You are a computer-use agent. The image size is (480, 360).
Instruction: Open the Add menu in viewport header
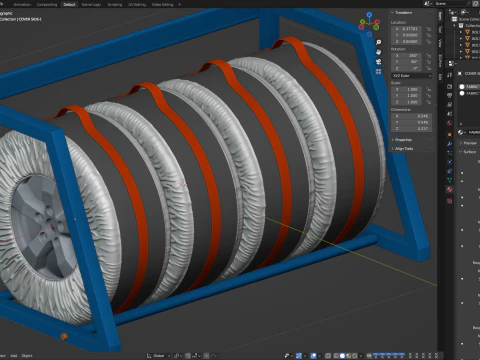pos(14,356)
